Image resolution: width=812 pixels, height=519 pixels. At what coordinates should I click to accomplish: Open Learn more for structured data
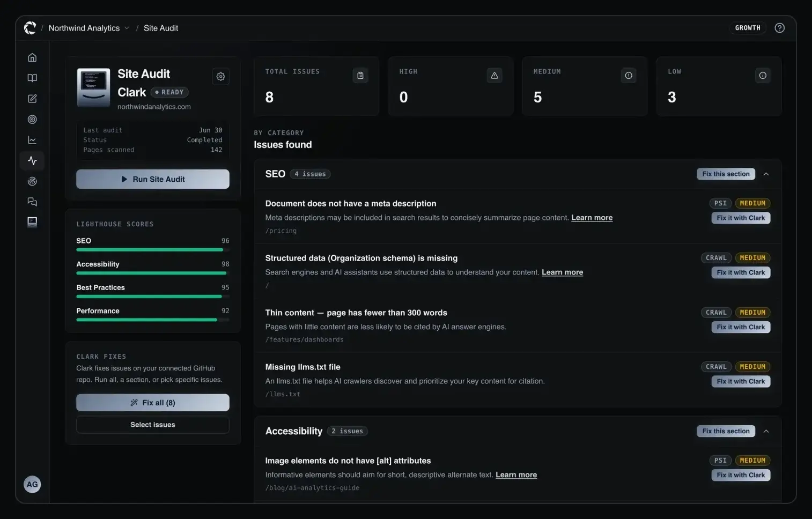(x=562, y=272)
